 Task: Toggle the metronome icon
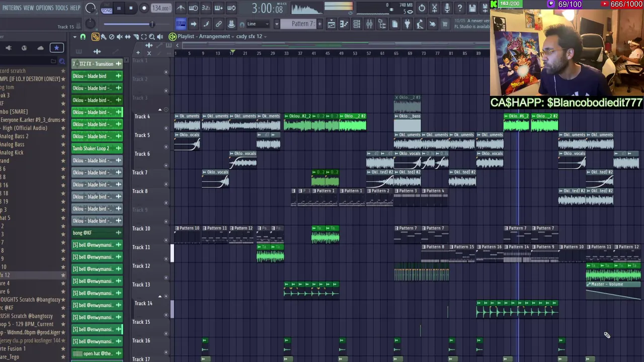coord(181,8)
